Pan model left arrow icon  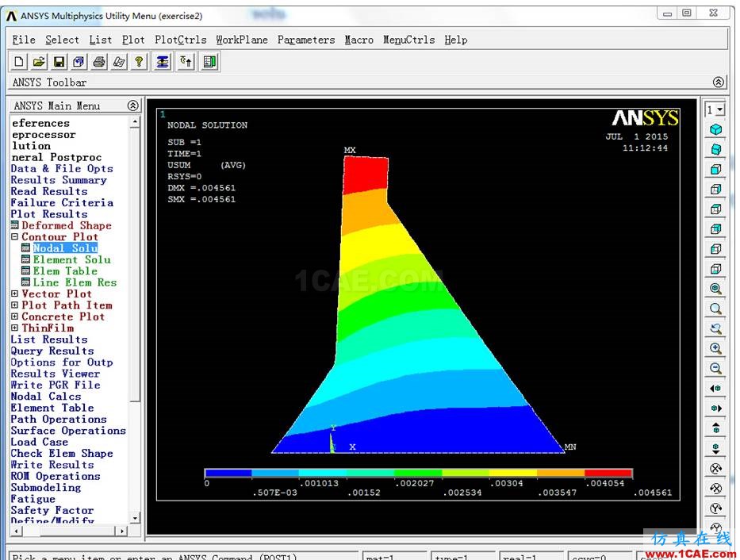(x=716, y=389)
